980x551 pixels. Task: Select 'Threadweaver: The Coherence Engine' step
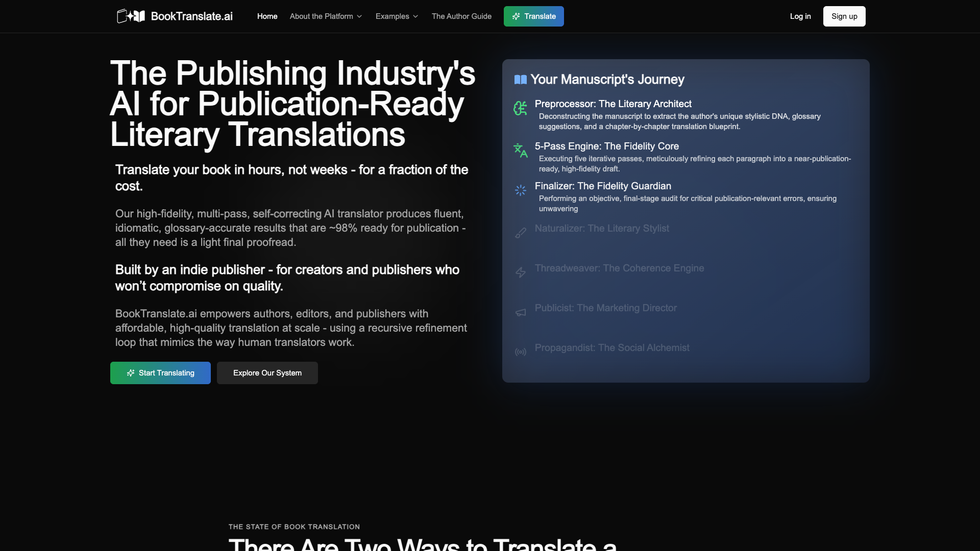[x=619, y=268]
